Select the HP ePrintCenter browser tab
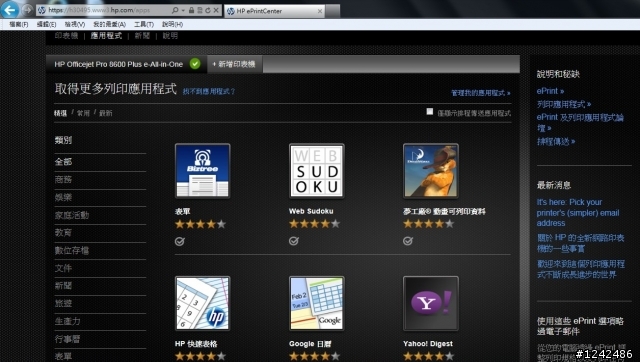This screenshot has width=640, height=362. 274,11
